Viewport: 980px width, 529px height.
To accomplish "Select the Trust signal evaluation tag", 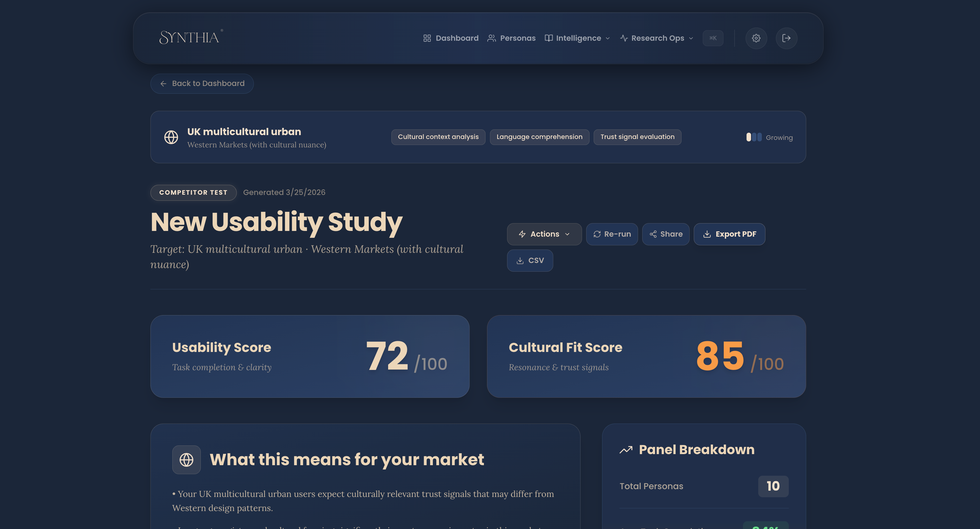I will 637,137.
